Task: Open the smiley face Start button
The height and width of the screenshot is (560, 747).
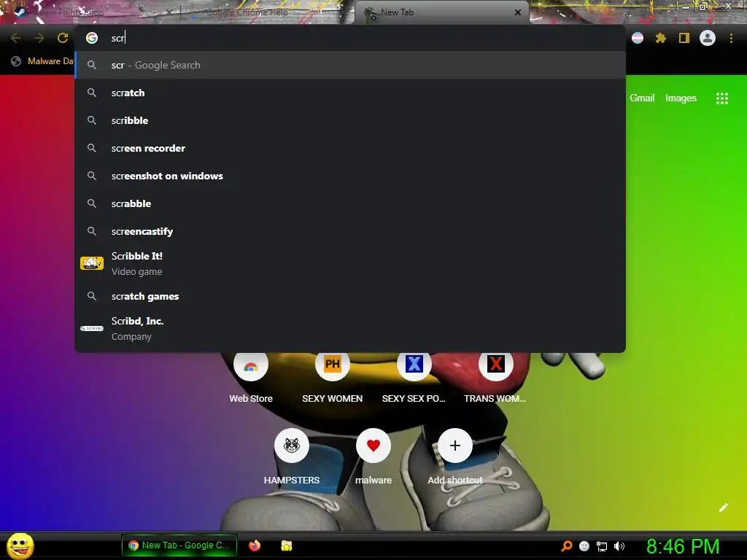Action: coord(20,545)
